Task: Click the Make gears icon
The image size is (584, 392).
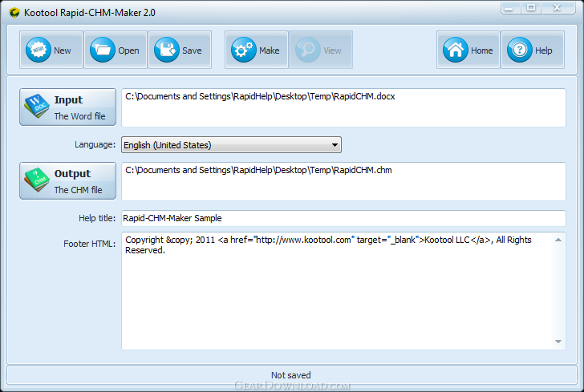Action: [243, 51]
